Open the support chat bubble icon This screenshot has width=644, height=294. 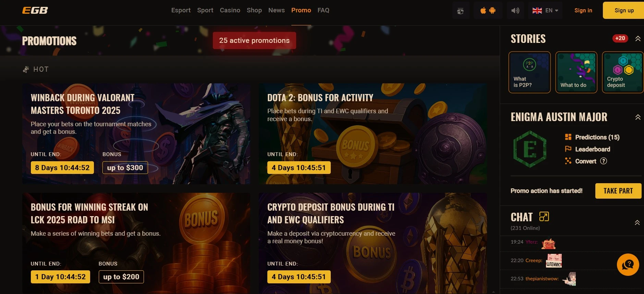[x=628, y=264]
